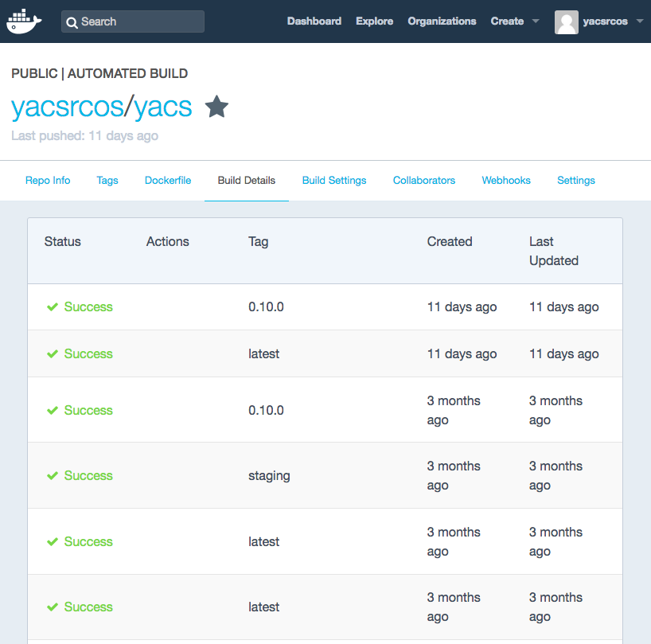Click the Status column header
651x644 pixels.
pos(63,242)
